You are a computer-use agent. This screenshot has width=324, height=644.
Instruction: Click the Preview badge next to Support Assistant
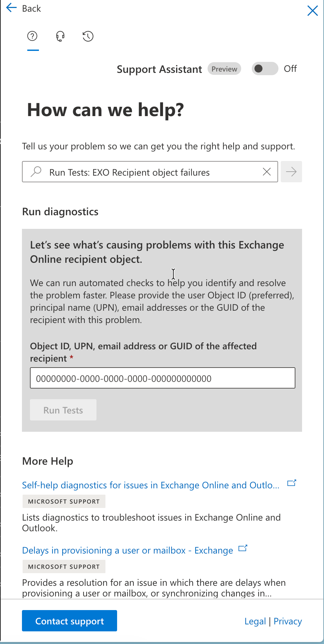click(x=224, y=69)
